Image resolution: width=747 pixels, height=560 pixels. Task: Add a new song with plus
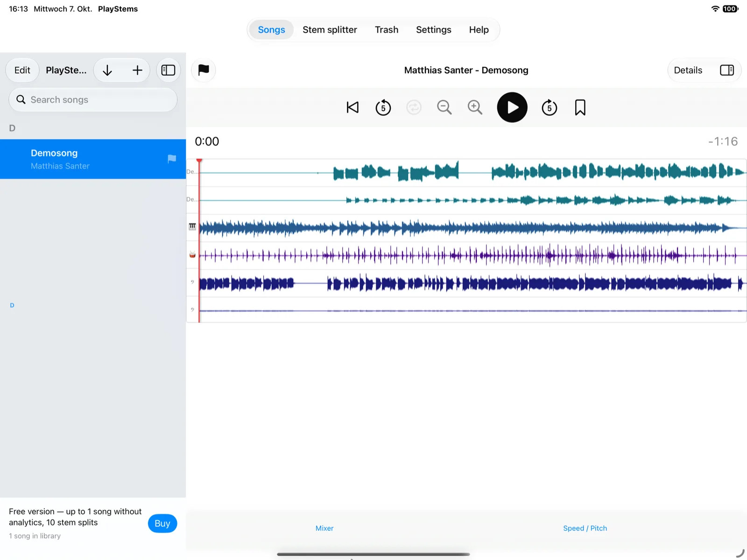tap(137, 70)
